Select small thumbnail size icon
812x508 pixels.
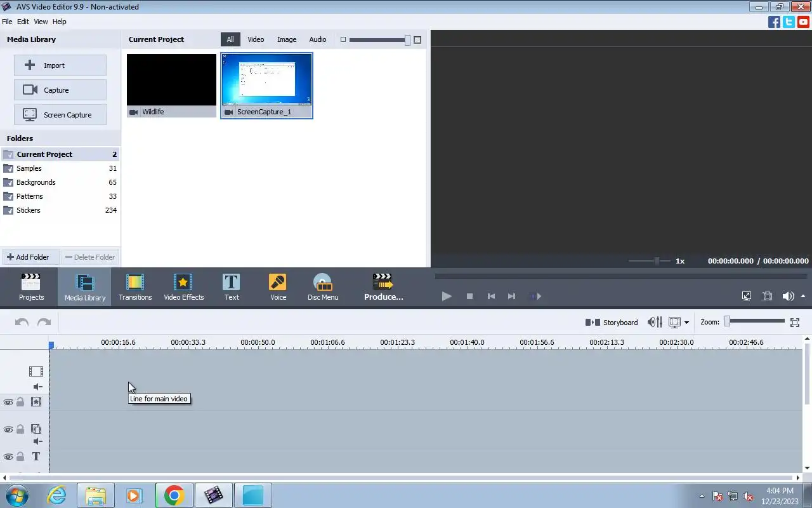point(343,39)
